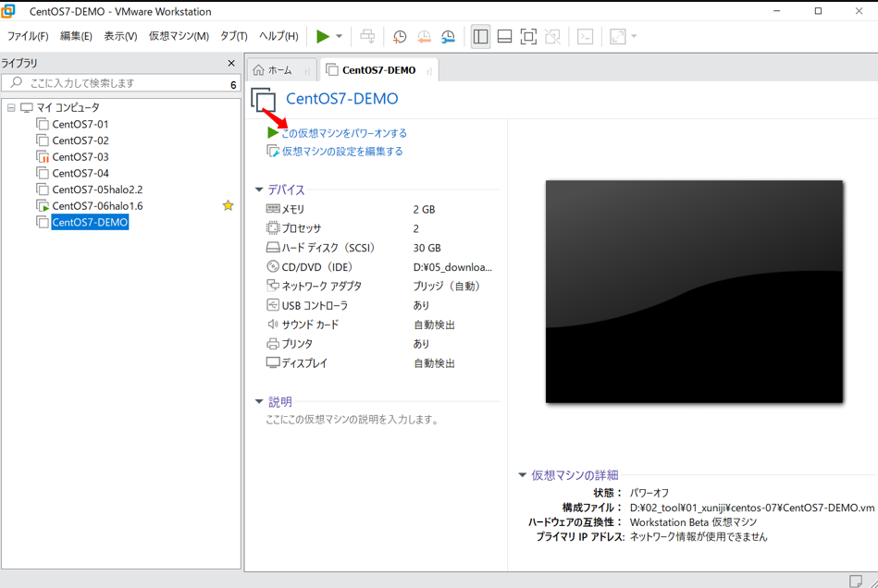878x588 pixels.
Task: Click the green power-on play toolbar button
Action: [x=323, y=36]
